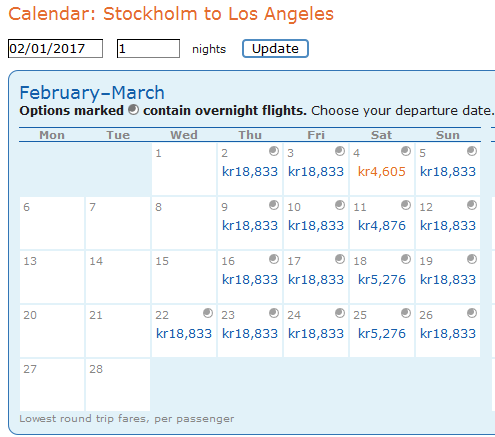Viewport: 495px width, 437px height.
Task: Click overnight flight icon on February 4
Action: (406, 151)
